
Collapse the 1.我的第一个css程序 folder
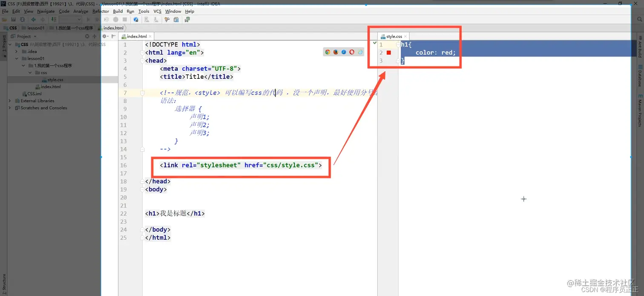(x=24, y=66)
